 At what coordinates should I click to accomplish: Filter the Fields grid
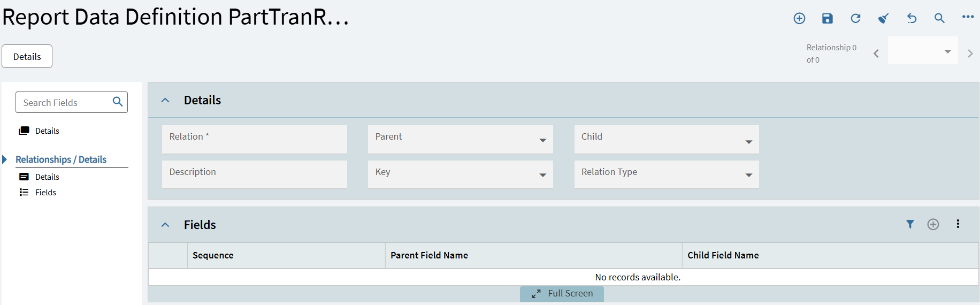click(910, 224)
